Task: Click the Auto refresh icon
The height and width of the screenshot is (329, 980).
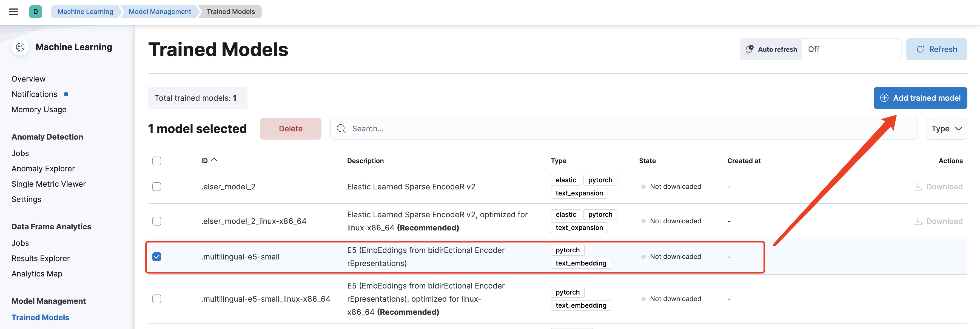Action: (x=750, y=49)
